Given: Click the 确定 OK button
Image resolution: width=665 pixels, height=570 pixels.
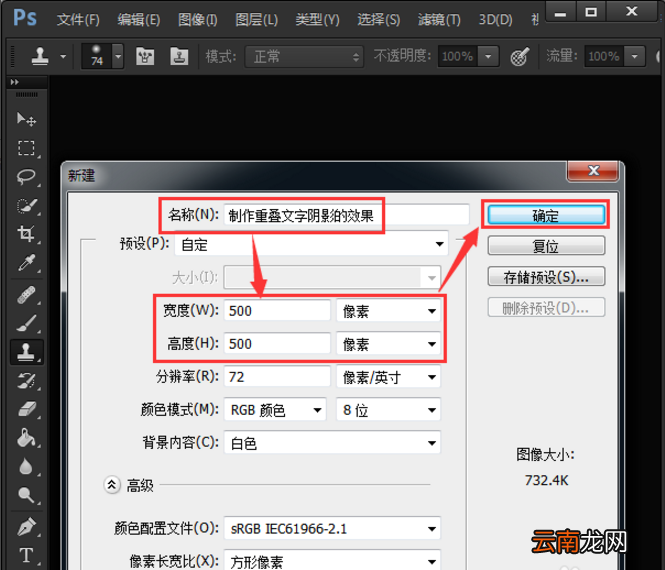Looking at the screenshot, I should [x=546, y=215].
